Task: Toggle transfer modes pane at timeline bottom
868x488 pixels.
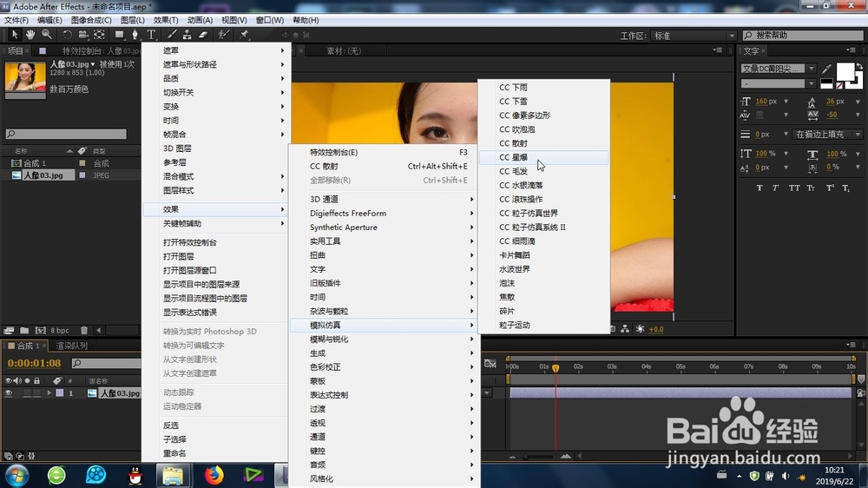Action: 20,457
